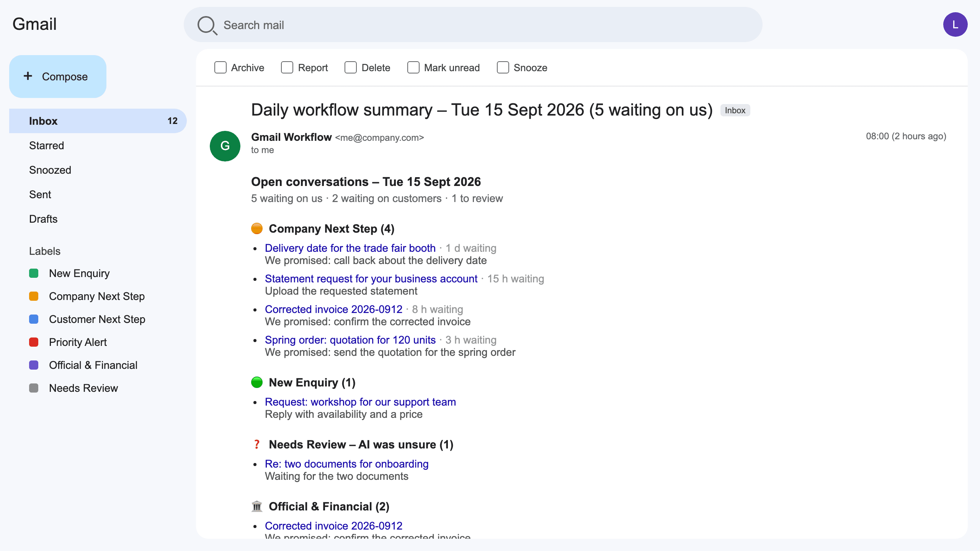Open the Sent folder

coord(98,194)
